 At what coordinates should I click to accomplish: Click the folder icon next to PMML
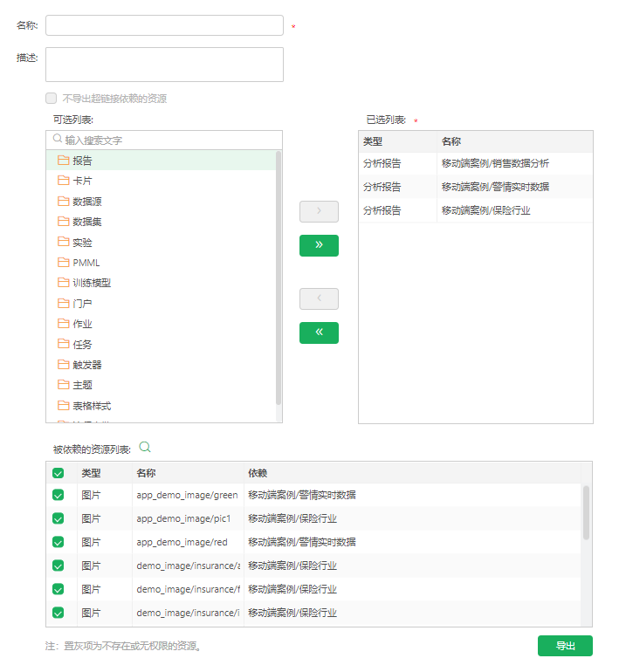(x=63, y=262)
